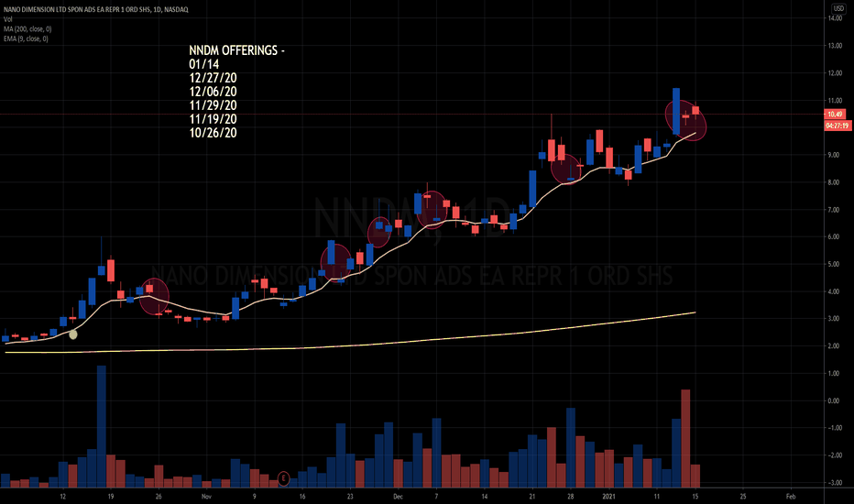Viewport: 854px width, 504px height.
Task: Click the earnings E marker icon
Action: point(283,478)
